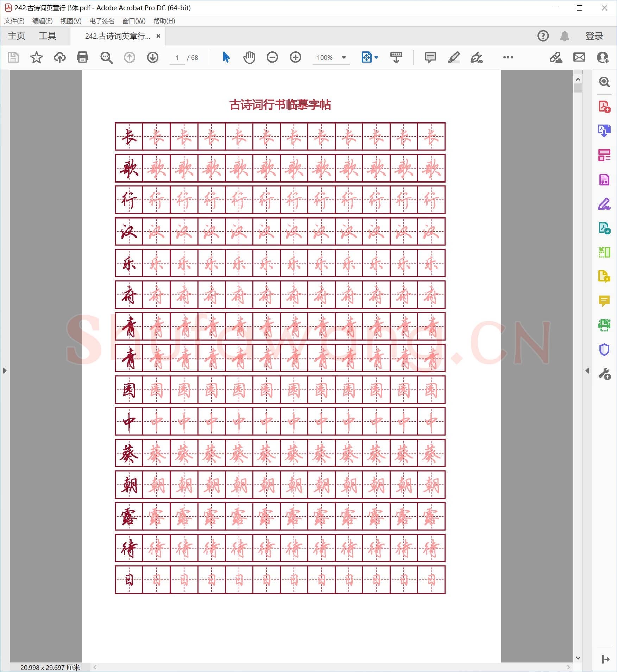The image size is (617, 672).
Task: Click the Zoom in plus icon
Action: tap(295, 57)
